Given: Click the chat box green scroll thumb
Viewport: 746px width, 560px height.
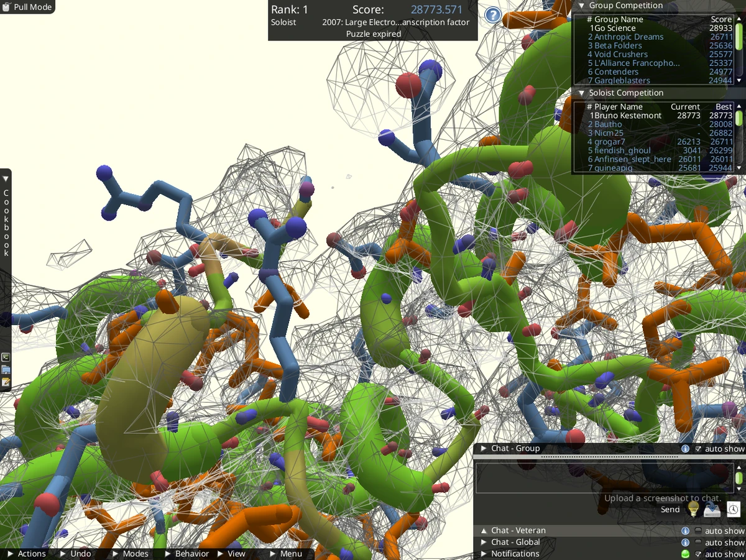Looking at the screenshot, I should (x=739, y=478).
